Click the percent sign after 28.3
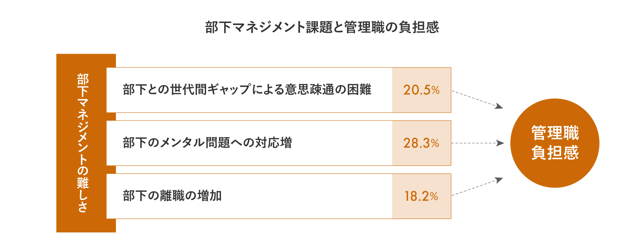The image size is (644, 242). [435, 144]
